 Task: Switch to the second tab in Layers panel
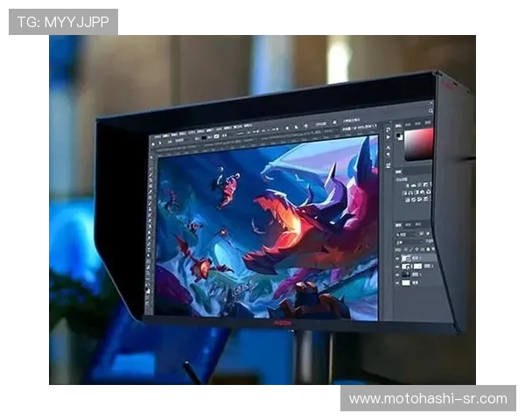pyautogui.click(x=409, y=225)
